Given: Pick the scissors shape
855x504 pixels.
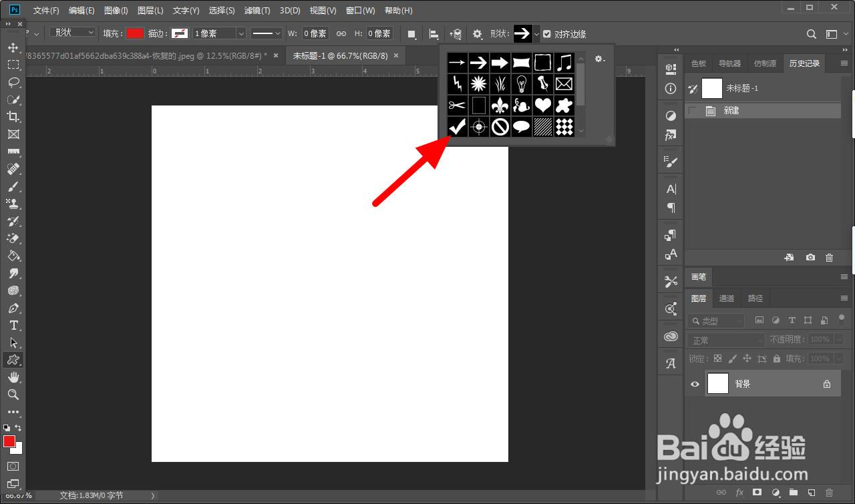Looking at the screenshot, I should 457,105.
